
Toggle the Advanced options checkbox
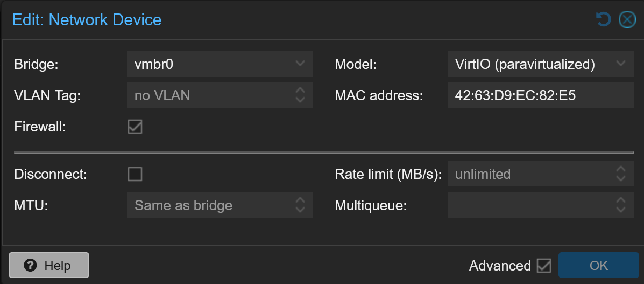click(544, 266)
